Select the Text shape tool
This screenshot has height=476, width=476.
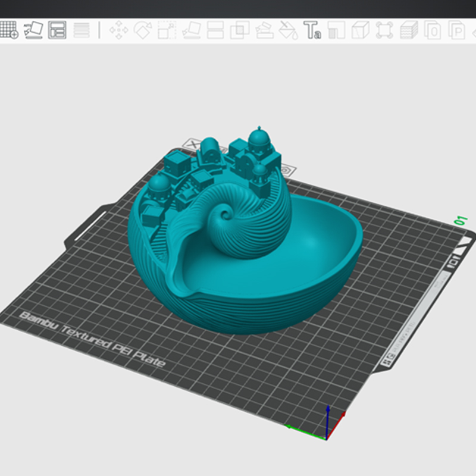312,30
